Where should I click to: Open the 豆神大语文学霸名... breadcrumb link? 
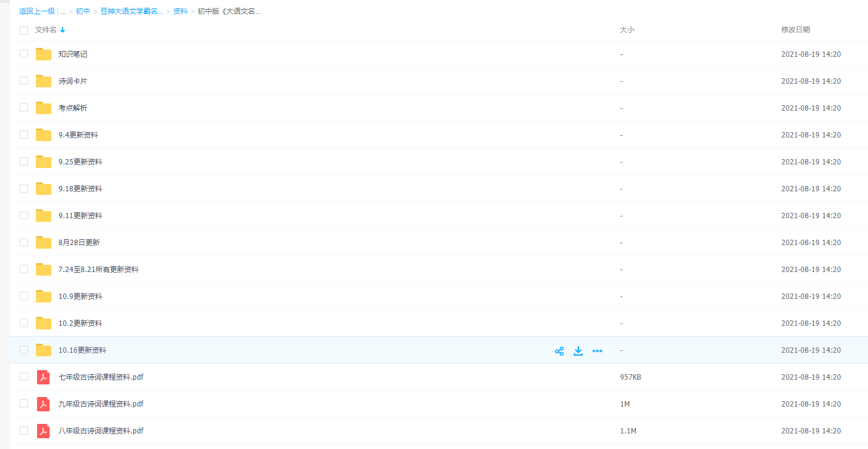pos(131,11)
